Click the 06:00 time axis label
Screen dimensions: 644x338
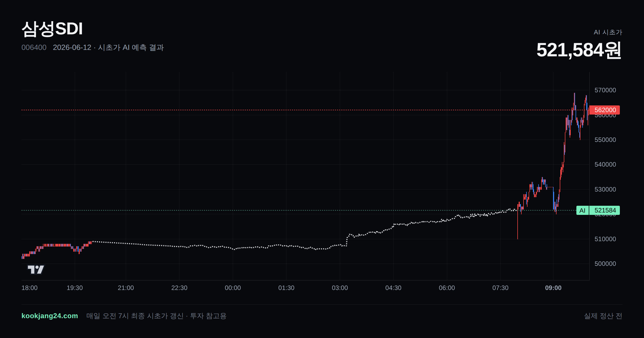447,288
